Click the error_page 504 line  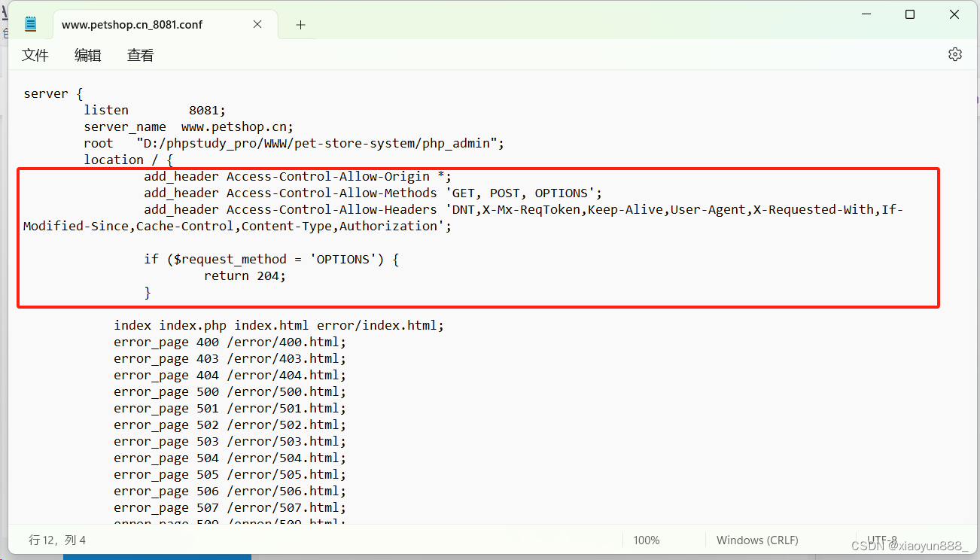point(230,458)
